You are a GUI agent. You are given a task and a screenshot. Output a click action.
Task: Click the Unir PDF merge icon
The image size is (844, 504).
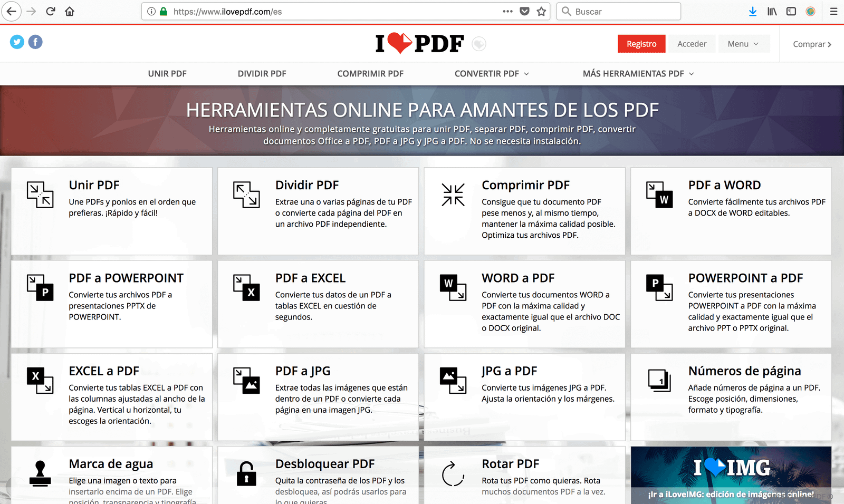click(40, 195)
